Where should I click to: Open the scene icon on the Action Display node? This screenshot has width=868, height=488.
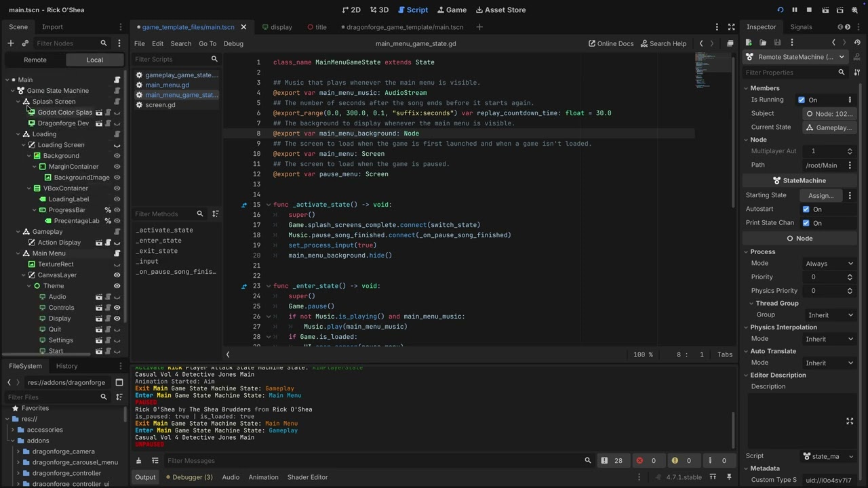pyautogui.click(x=99, y=243)
